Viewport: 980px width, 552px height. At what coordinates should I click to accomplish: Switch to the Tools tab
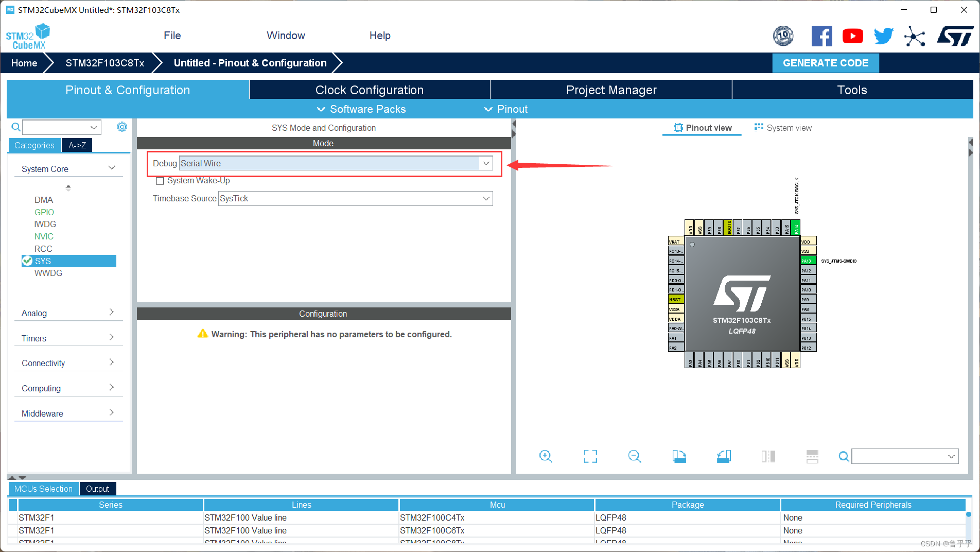(x=852, y=90)
